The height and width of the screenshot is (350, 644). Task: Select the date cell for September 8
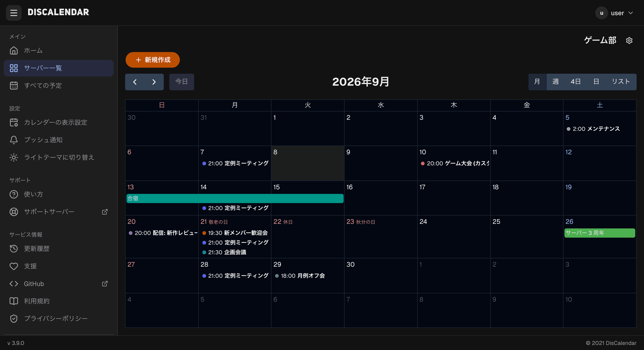pyautogui.click(x=308, y=163)
